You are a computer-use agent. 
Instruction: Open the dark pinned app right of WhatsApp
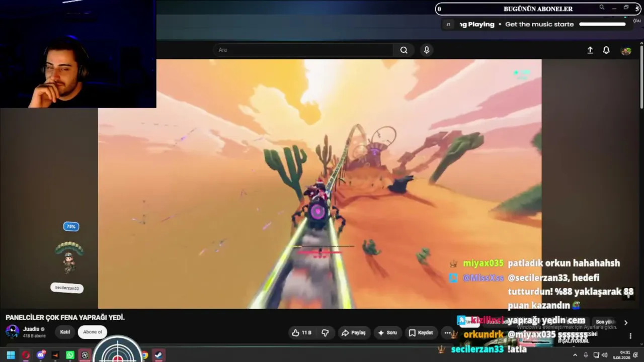pos(85,355)
